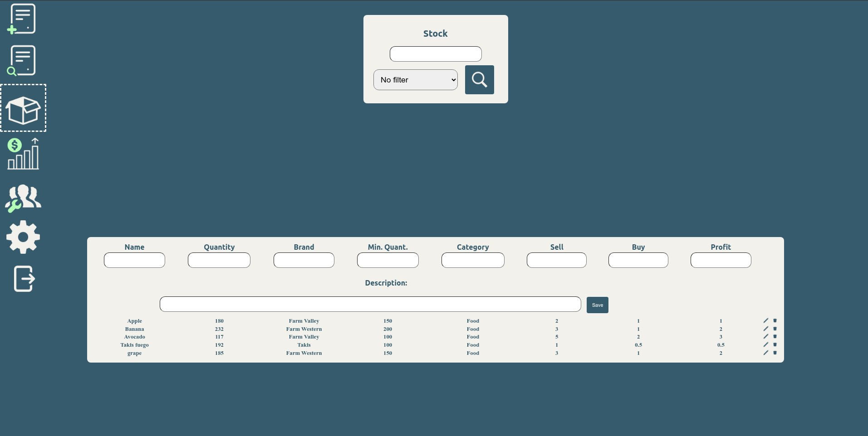This screenshot has height=436, width=868.
Task: Edit the Takis fuego product entry
Action: [x=765, y=344]
